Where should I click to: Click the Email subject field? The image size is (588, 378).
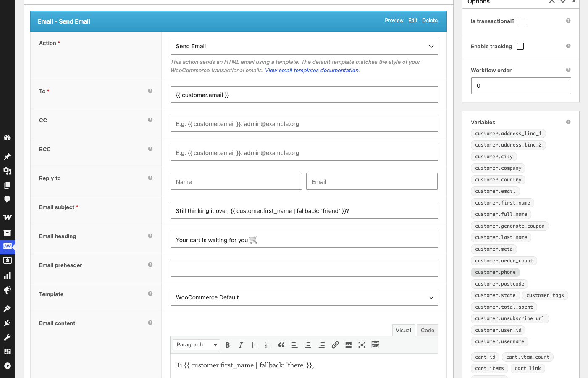304,210
